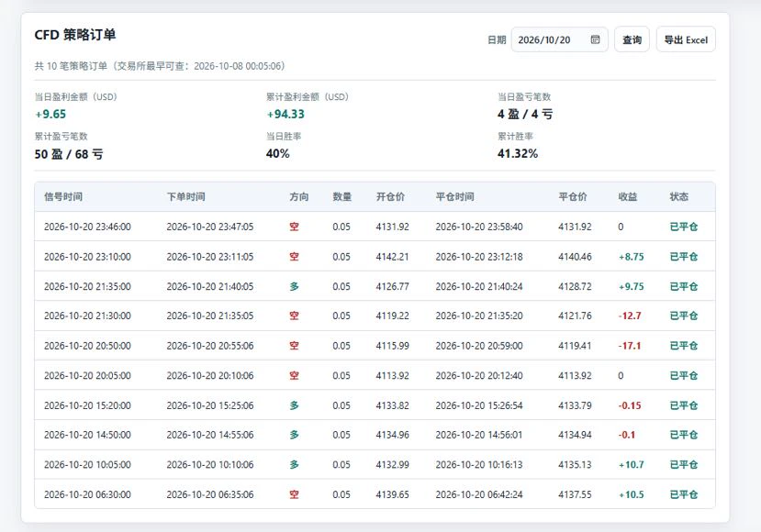The height and width of the screenshot is (532, 761).
Task: Click the 收益 column header
Action: [628, 197]
